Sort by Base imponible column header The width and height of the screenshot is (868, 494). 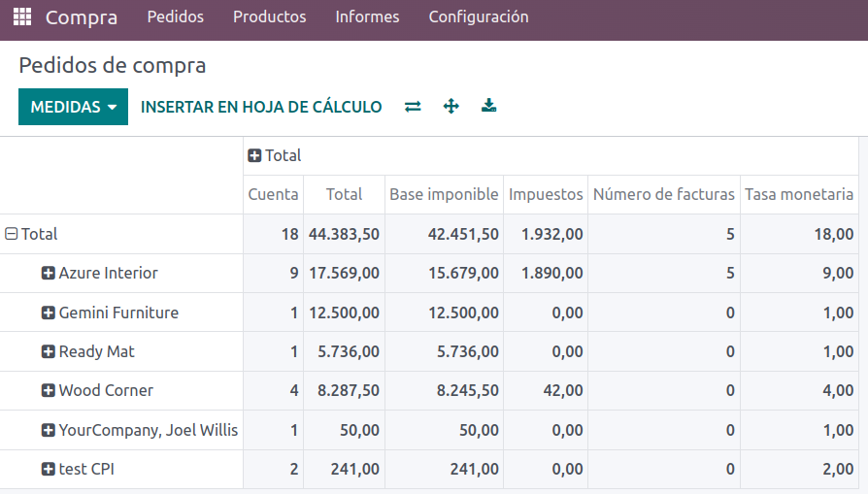(x=444, y=194)
